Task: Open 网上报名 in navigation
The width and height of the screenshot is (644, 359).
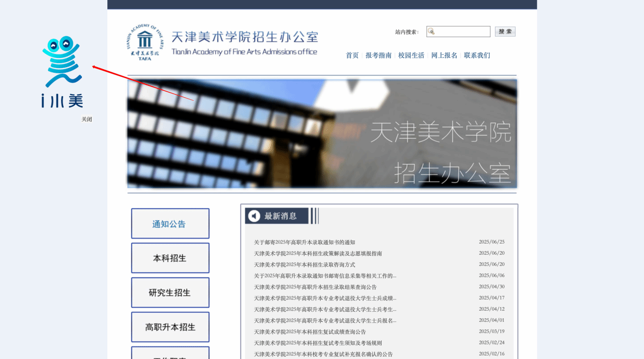Action: click(444, 55)
